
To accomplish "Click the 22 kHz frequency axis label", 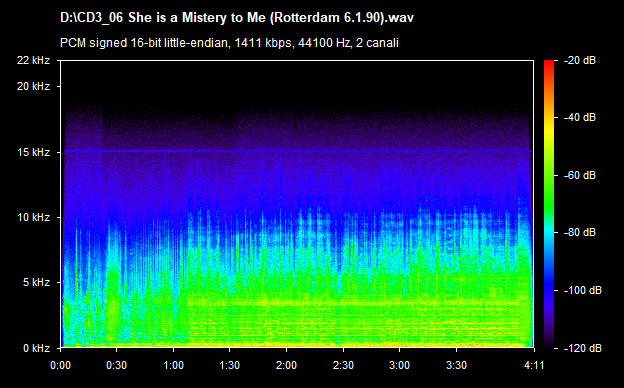I will (x=33, y=60).
